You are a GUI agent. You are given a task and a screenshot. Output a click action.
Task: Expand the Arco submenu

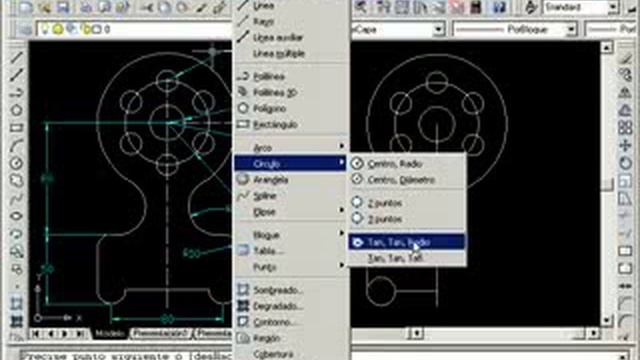pos(291,147)
